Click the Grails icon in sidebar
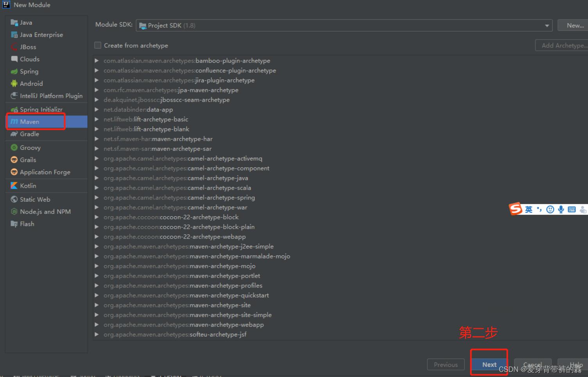 coord(14,160)
